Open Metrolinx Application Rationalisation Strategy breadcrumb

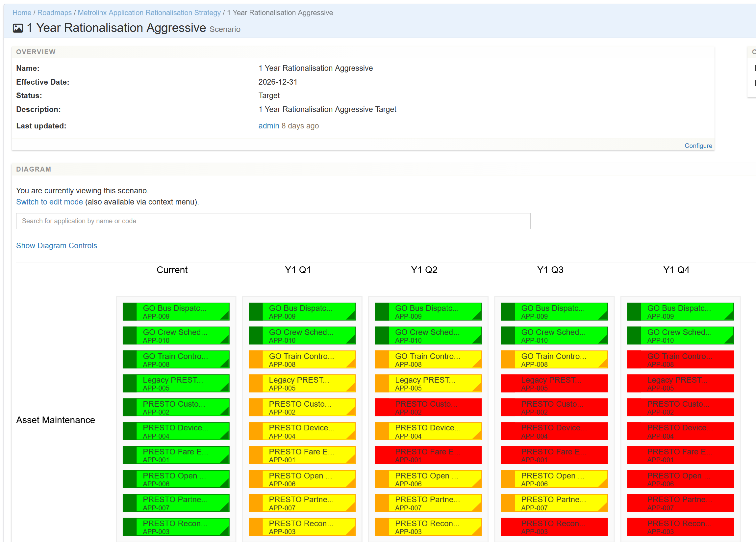click(x=149, y=13)
